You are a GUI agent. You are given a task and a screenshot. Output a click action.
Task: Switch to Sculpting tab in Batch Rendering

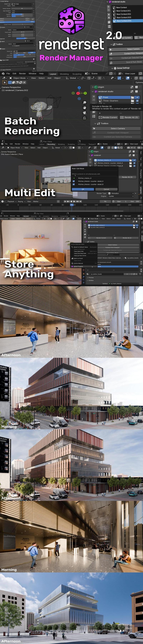[x=77, y=74]
